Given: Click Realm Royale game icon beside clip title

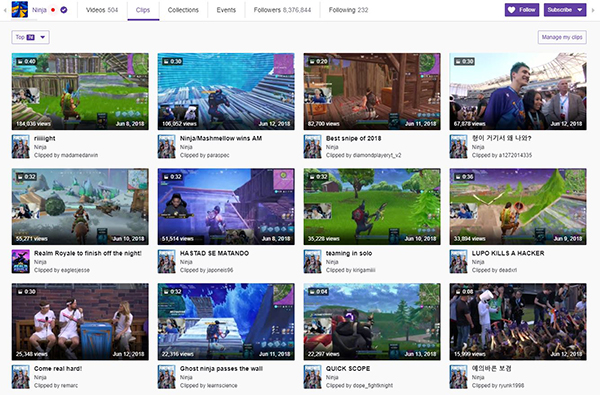Looking at the screenshot, I should [x=21, y=261].
